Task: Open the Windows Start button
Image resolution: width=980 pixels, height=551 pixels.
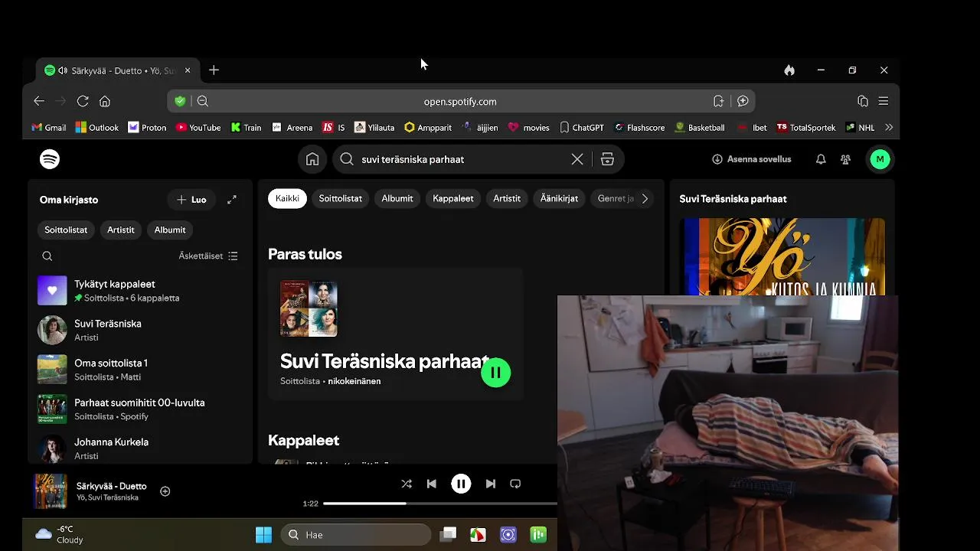Action: click(263, 535)
